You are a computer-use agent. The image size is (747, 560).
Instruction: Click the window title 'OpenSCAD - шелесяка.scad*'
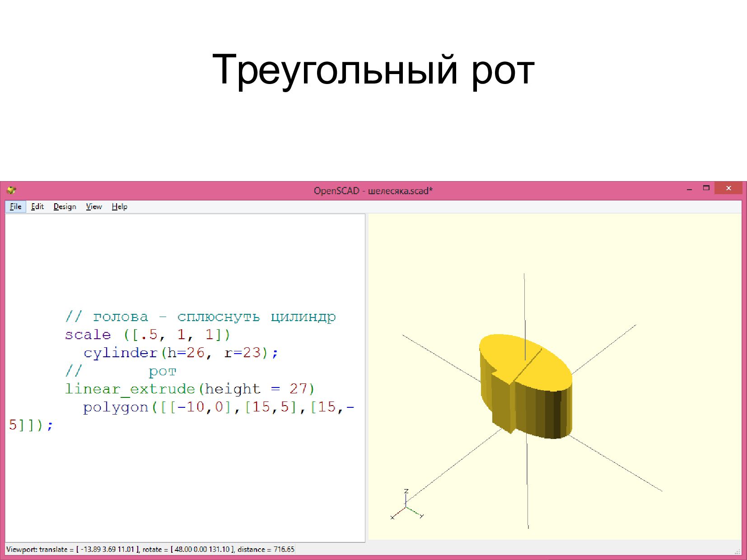373,191
